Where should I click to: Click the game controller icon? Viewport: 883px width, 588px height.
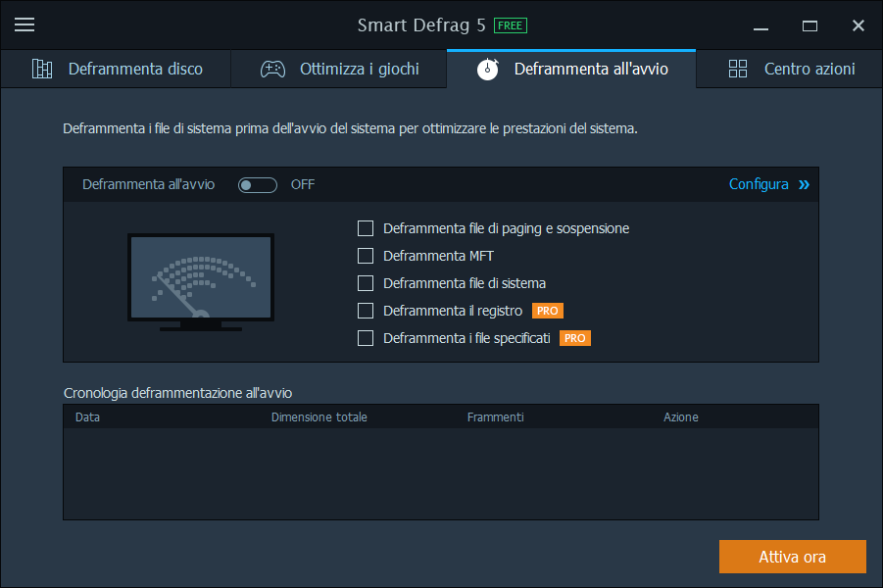[x=272, y=69]
